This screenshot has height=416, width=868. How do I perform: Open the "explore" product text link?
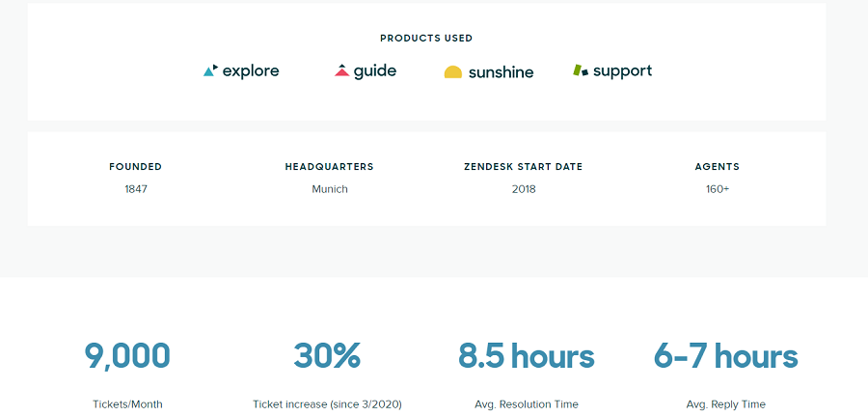(x=251, y=71)
